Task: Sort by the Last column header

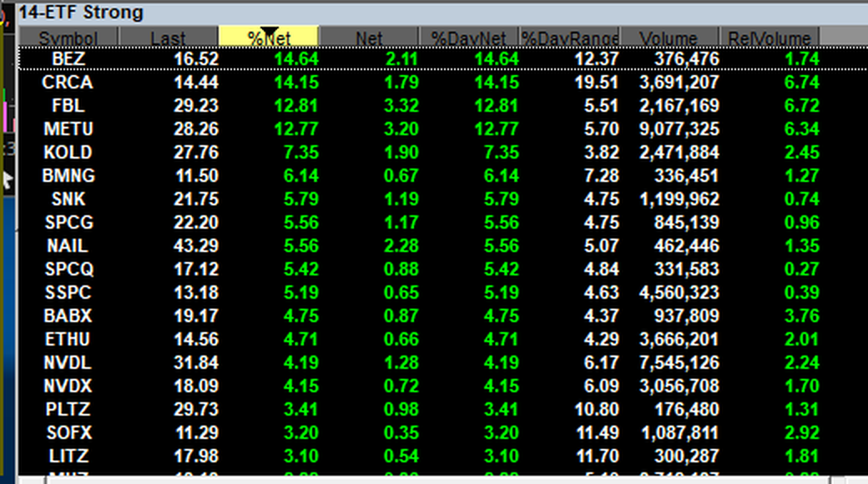Action: [169, 37]
